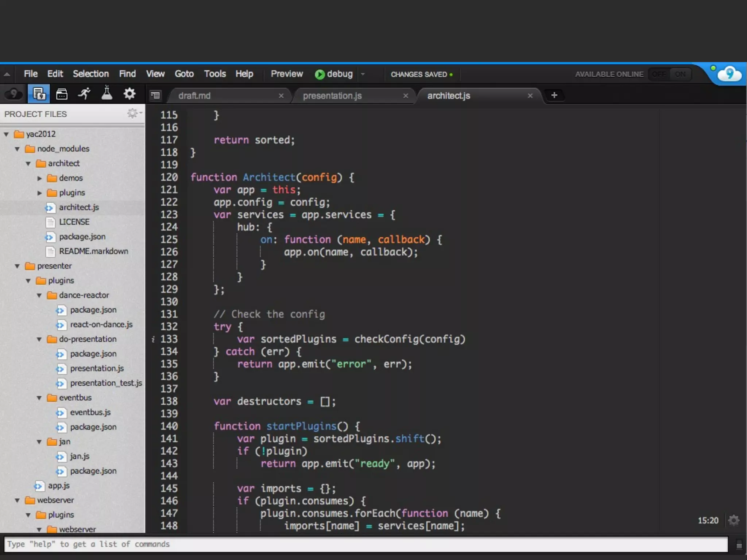
Task: Open the Test flask panel icon
Action: [x=107, y=94]
